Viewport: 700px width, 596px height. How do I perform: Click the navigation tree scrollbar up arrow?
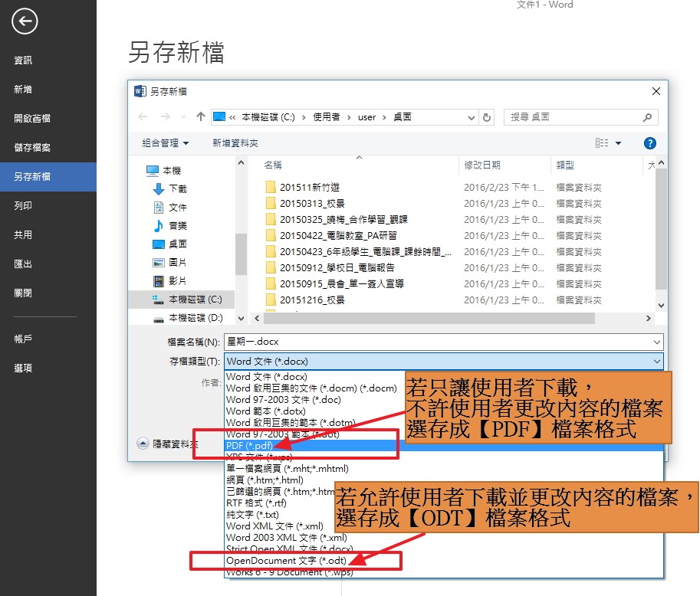click(241, 163)
